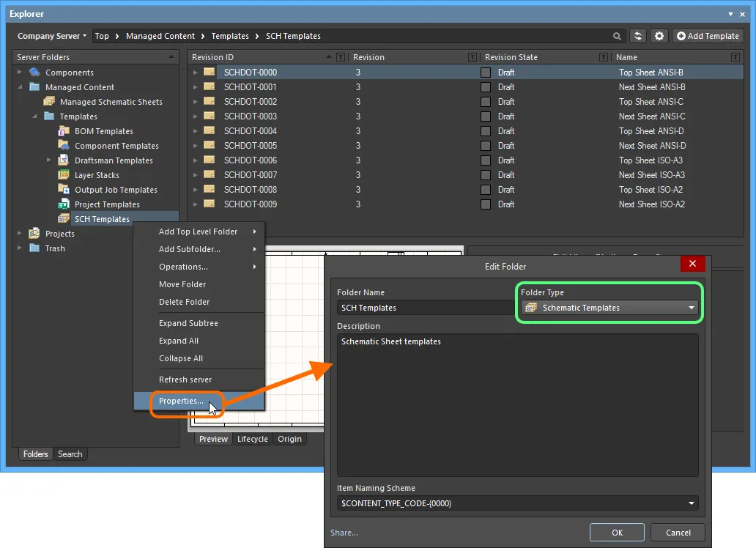This screenshot has width=756, height=548.
Task: Click the search magnifier icon in Explorer
Action: click(x=617, y=36)
